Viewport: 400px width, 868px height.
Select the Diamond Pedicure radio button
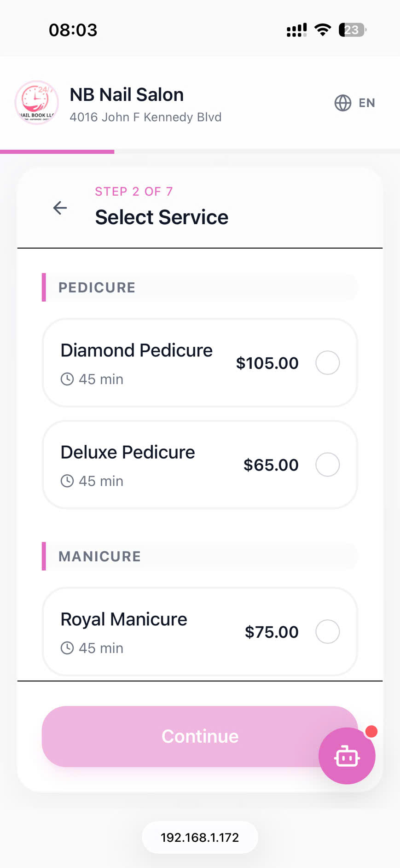[x=328, y=362]
